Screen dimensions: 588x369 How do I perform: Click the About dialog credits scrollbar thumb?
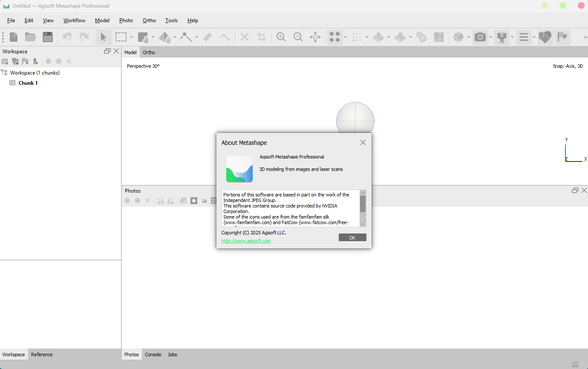pos(363,204)
